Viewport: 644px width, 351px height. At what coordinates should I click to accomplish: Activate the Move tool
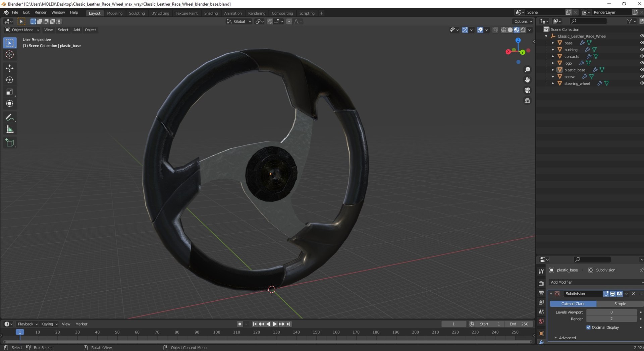(x=10, y=68)
